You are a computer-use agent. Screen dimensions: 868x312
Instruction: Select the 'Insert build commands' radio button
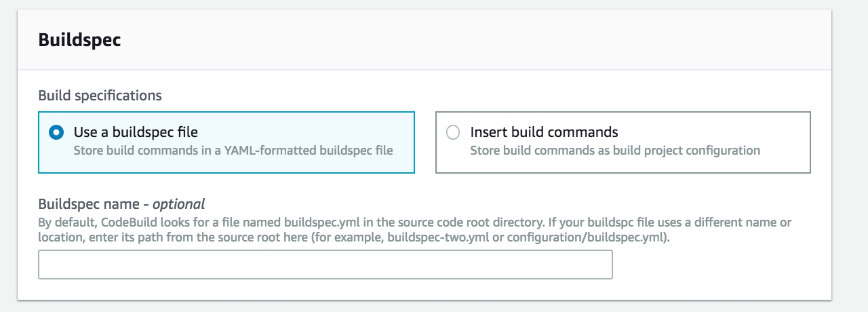[x=453, y=133]
